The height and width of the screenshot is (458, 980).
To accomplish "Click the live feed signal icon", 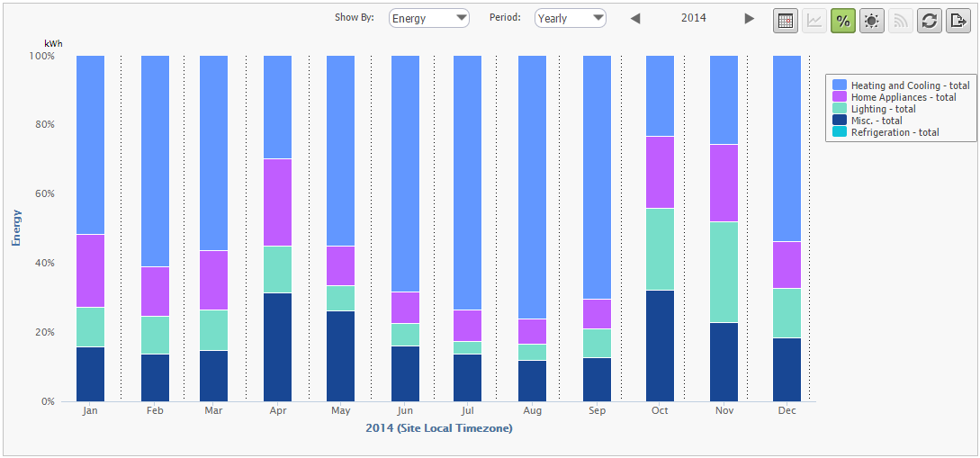I will click(901, 21).
